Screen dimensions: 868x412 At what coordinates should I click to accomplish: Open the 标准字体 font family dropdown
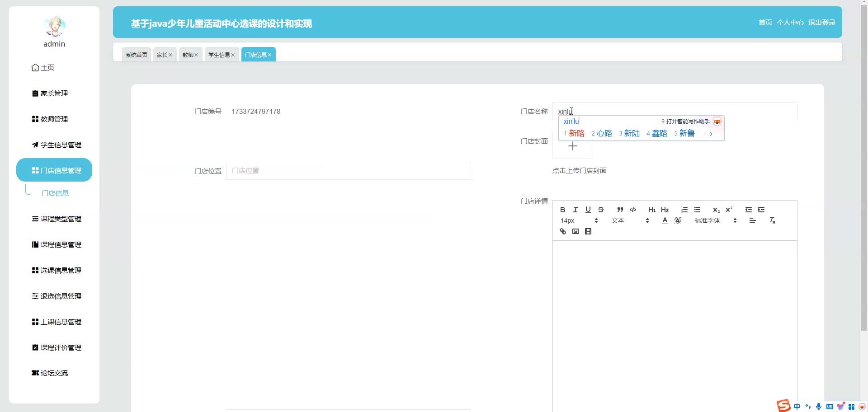tap(715, 220)
